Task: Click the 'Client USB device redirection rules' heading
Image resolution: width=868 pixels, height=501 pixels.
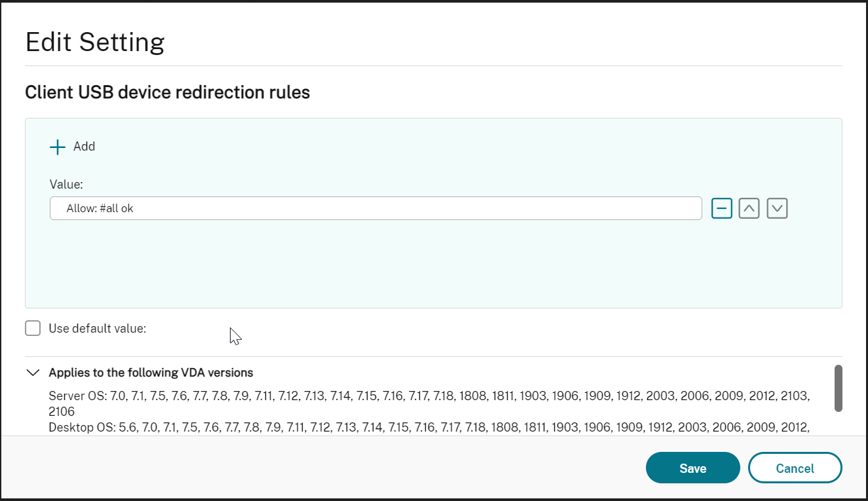Action: click(167, 93)
